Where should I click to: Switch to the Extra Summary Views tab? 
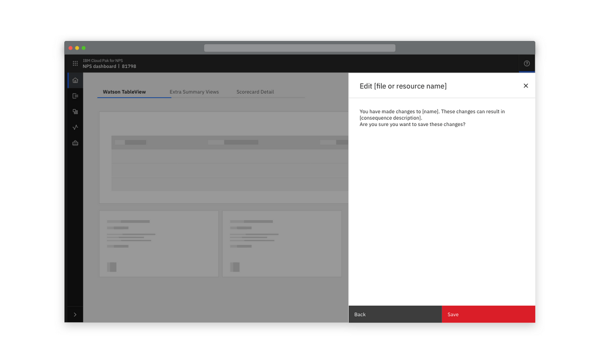coord(194,92)
